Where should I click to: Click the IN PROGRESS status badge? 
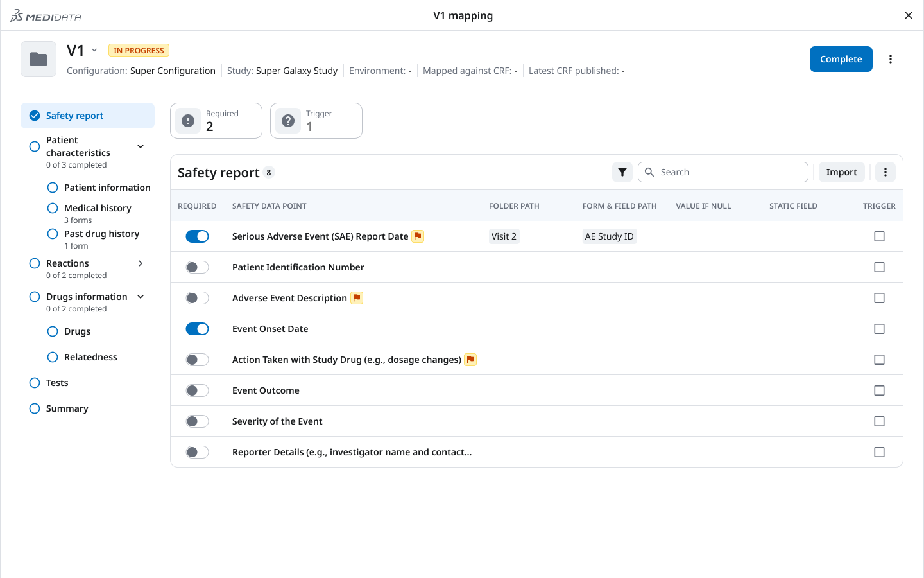click(139, 51)
